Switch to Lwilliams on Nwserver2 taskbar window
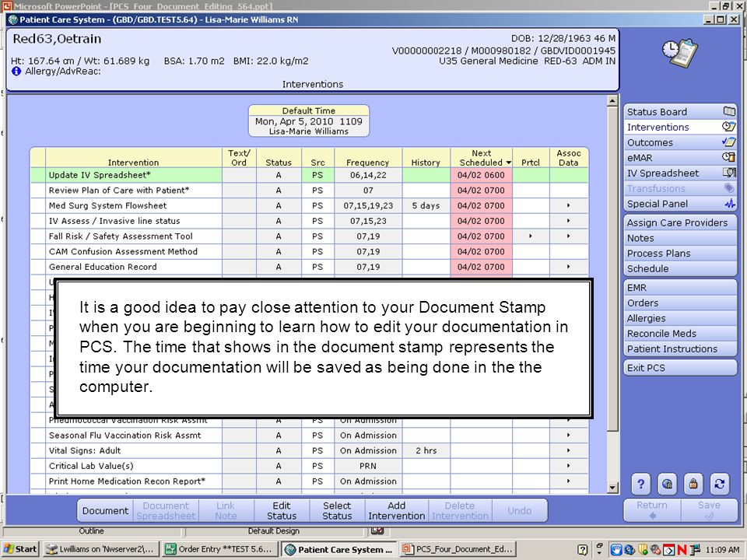747x560 pixels. point(100,549)
